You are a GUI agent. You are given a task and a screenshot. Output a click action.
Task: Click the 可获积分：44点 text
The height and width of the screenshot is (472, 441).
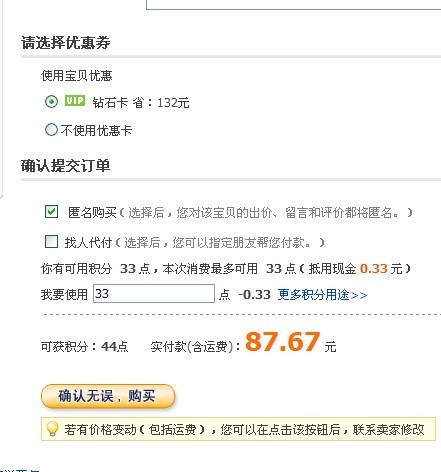pos(84,347)
